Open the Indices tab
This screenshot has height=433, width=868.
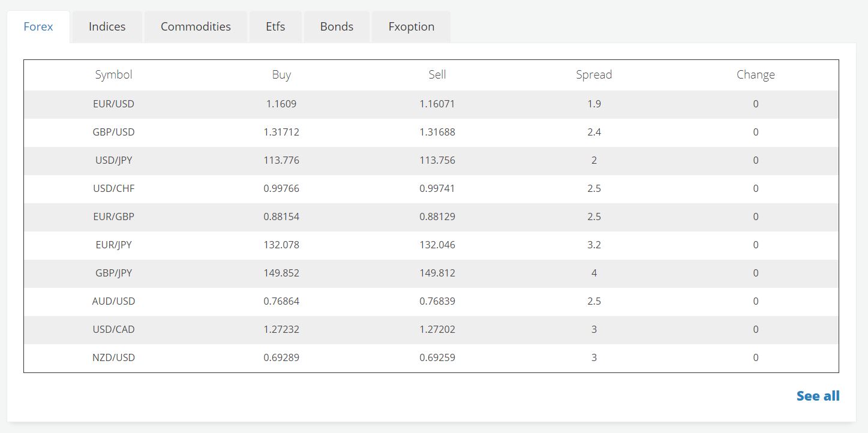point(107,27)
